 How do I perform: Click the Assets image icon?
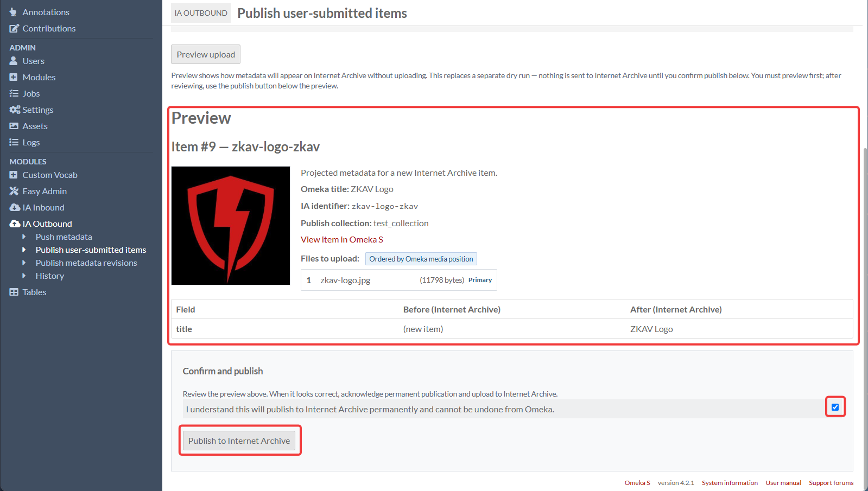[14, 126]
